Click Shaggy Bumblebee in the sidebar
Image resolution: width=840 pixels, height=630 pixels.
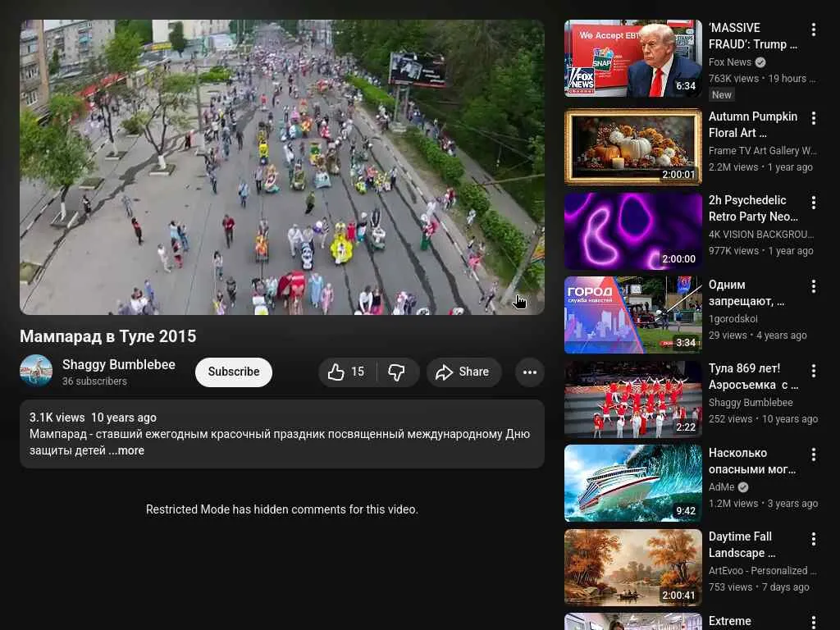(751, 402)
